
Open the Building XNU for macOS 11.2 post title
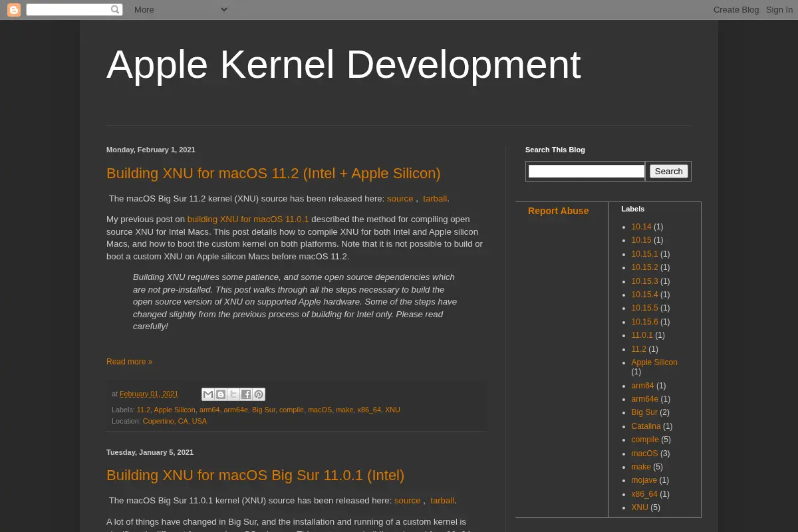[x=273, y=173]
